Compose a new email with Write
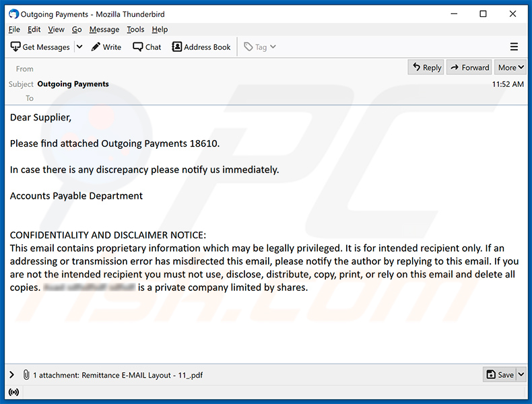Screen dimensions: 532x404 (x=106, y=47)
